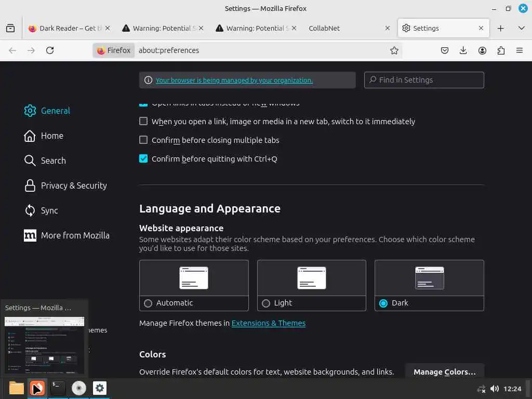Open the Extensions puzzle icon
The width and height of the screenshot is (532, 399).
(x=501, y=50)
